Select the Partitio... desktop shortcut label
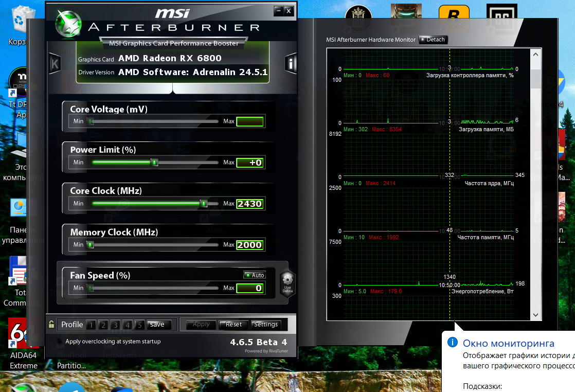The width and height of the screenshot is (575, 392). 71,366
